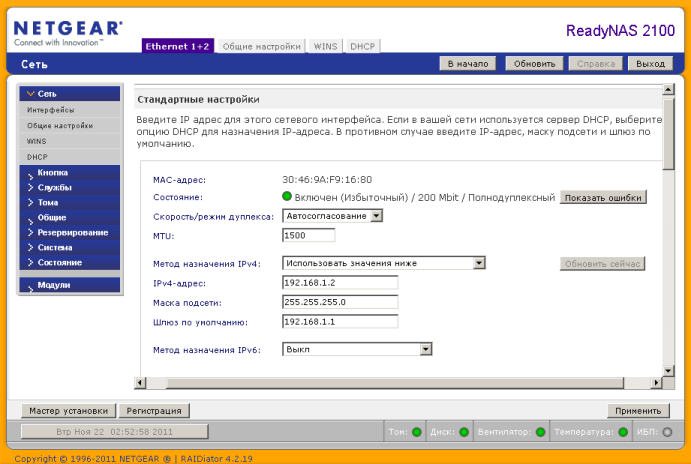Expand the Службы sidebar section
The width and height of the screenshot is (691, 464).
[x=70, y=187]
